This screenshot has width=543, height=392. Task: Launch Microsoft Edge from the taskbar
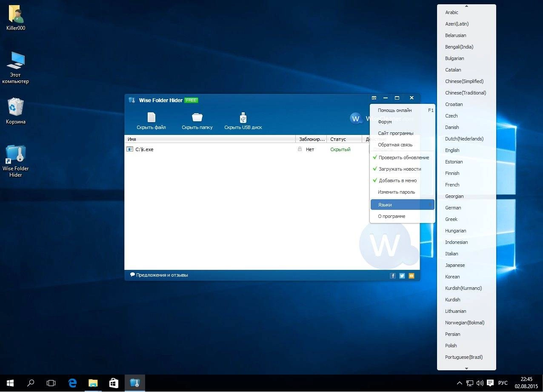72,383
